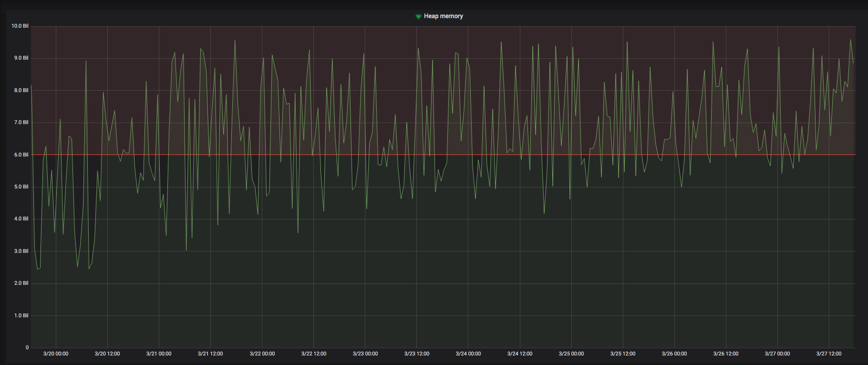Screen dimensions: 868x365
Task: Click the 3/23 00:00 time label
Action: pos(365,354)
